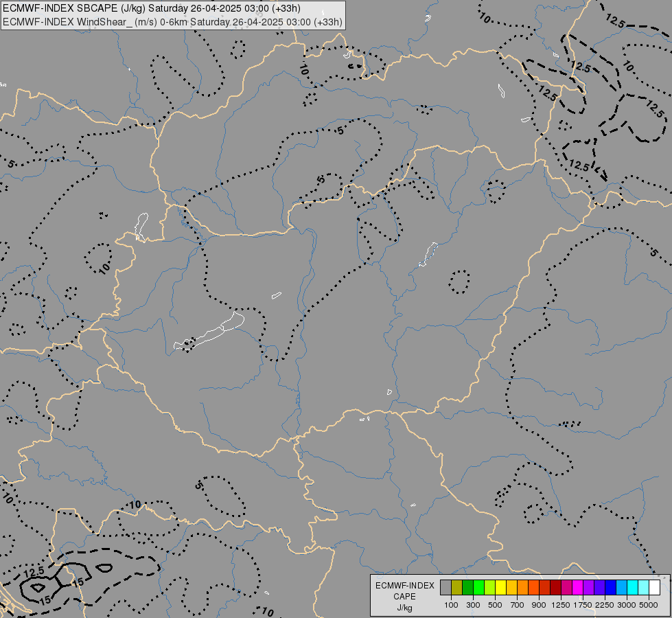The height and width of the screenshot is (618, 672).
Task: Click the 'ECMWF-INDEX' text in the legend box
Action: coord(405,586)
